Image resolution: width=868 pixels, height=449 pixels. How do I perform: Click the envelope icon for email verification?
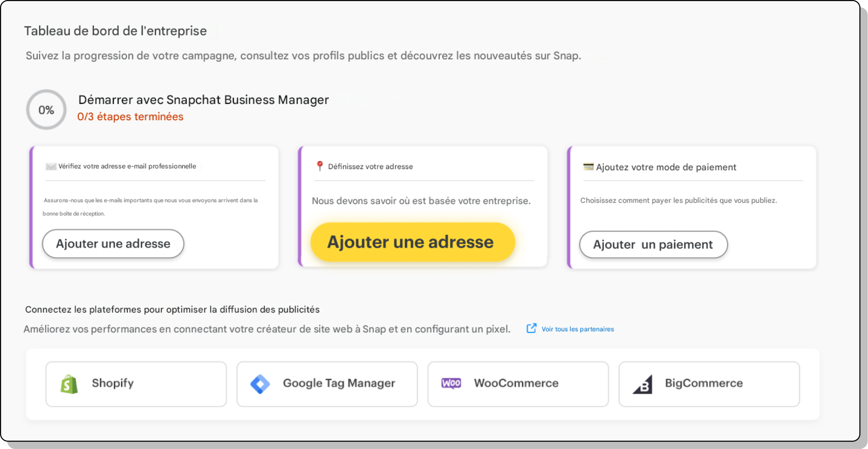51,166
